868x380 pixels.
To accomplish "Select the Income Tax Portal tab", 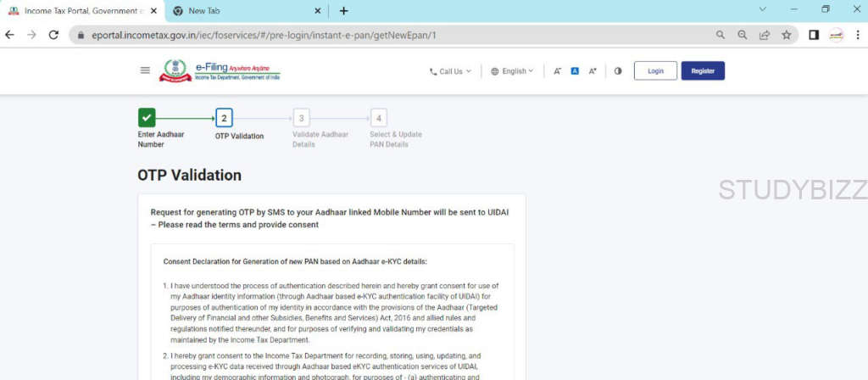I will [x=81, y=11].
